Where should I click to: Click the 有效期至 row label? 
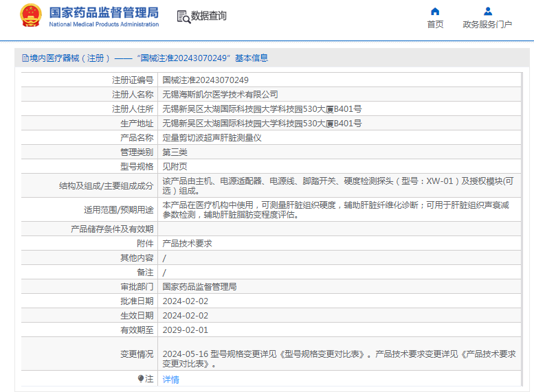tap(137, 330)
